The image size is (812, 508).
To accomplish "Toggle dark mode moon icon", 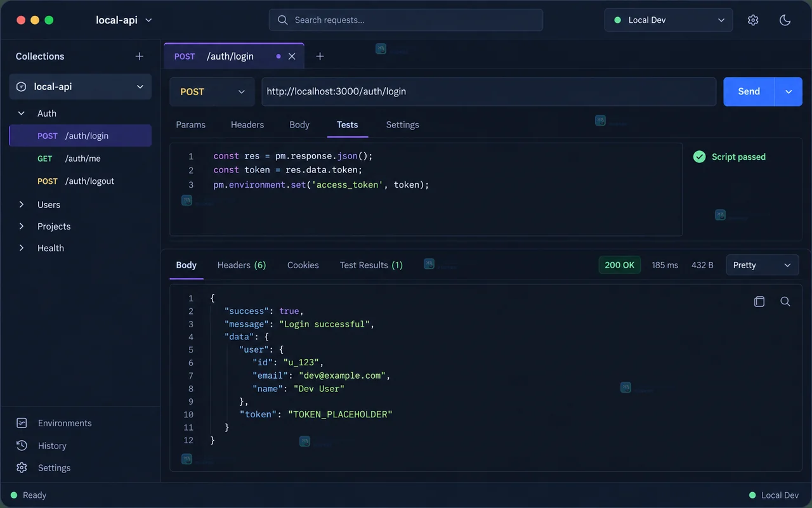I will pyautogui.click(x=785, y=20).
